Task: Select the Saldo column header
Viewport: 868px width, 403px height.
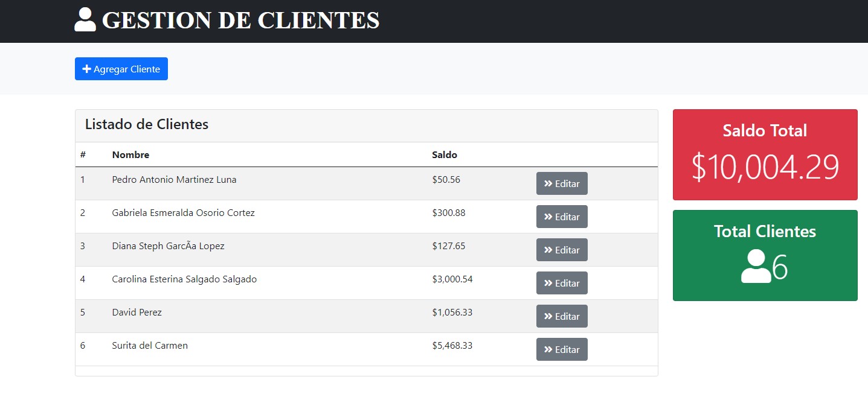Action: (x=444, y=155)
